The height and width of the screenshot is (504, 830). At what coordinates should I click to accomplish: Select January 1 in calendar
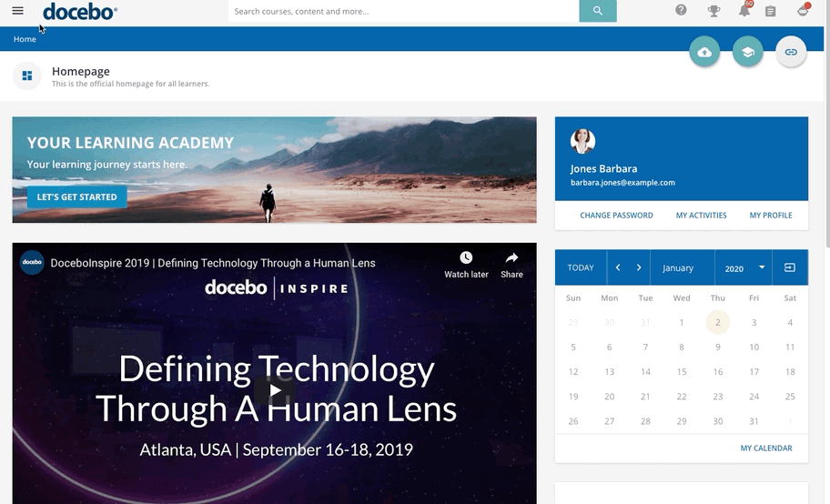(682, 322)
